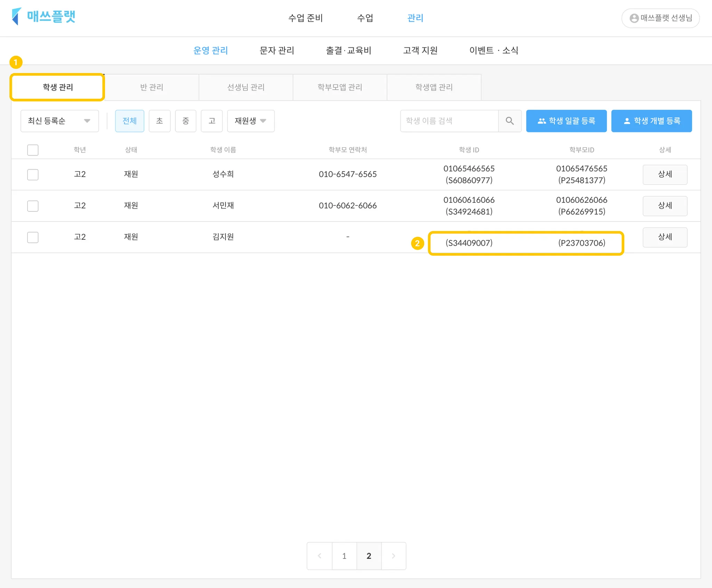Check the box for student 김지원
Image resolution: width=712 pixels, height=588 pixels.
33,237
